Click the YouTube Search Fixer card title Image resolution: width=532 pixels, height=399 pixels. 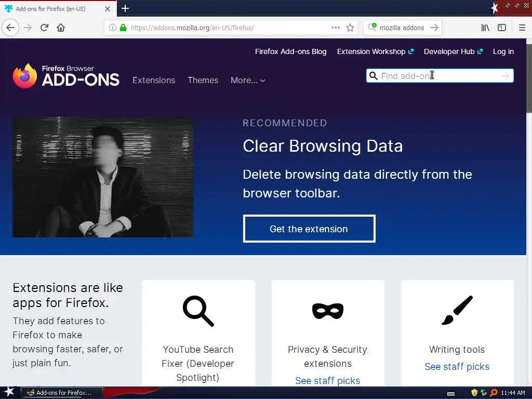[198, 363]
